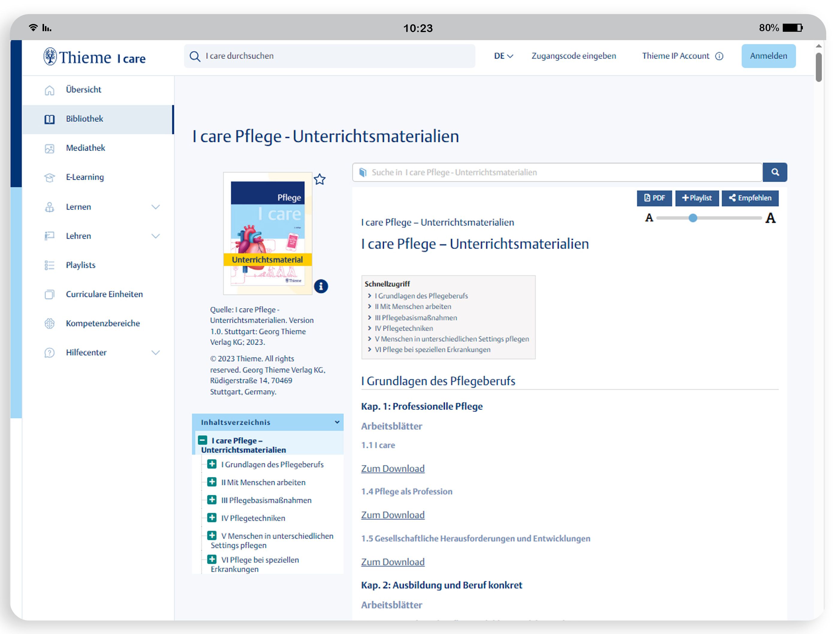
Task: Click the small A decrease font icon
Action: point(649,218)
